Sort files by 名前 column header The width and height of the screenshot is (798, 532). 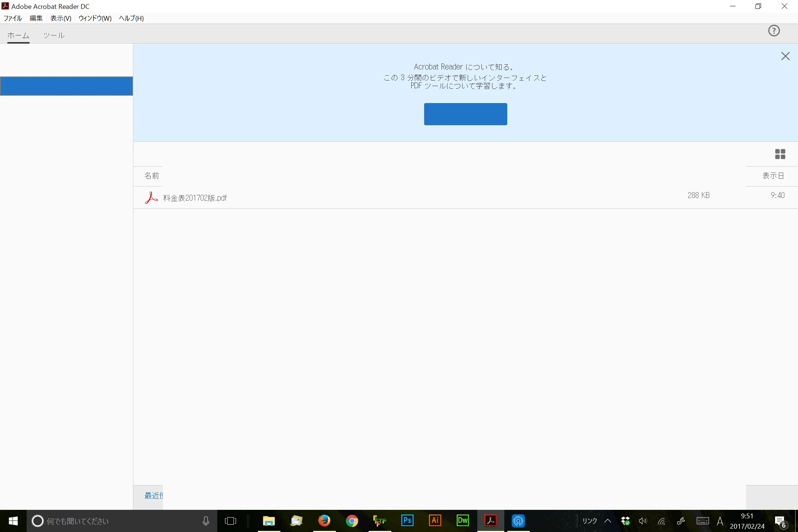click(x=151, y=176)
